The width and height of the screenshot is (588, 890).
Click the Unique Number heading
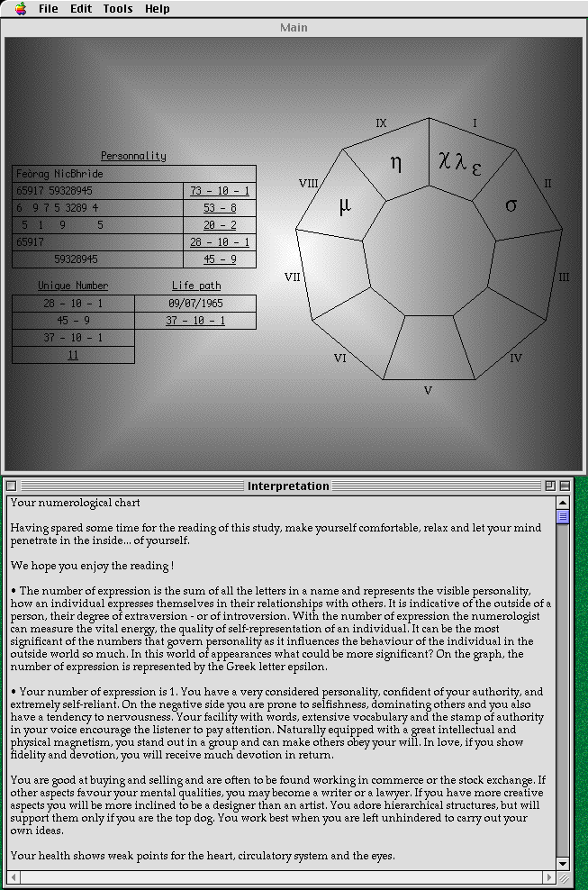(73, 286)
